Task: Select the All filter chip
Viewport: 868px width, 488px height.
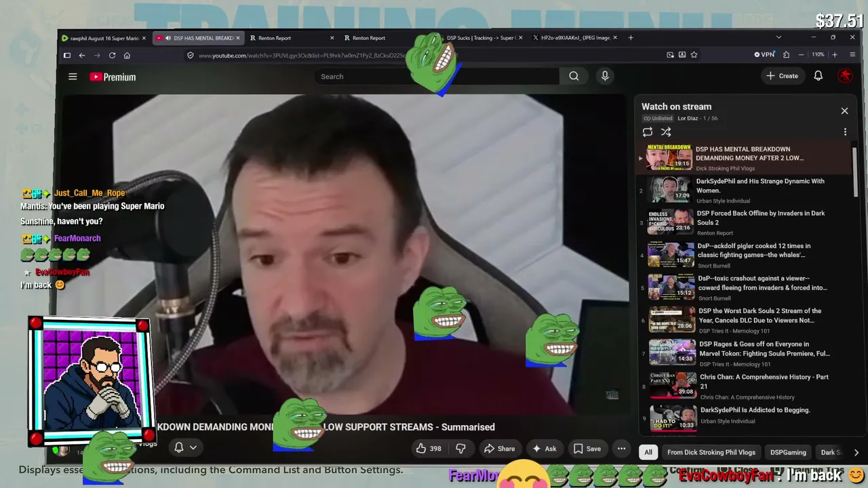Action: coord(648,452)
